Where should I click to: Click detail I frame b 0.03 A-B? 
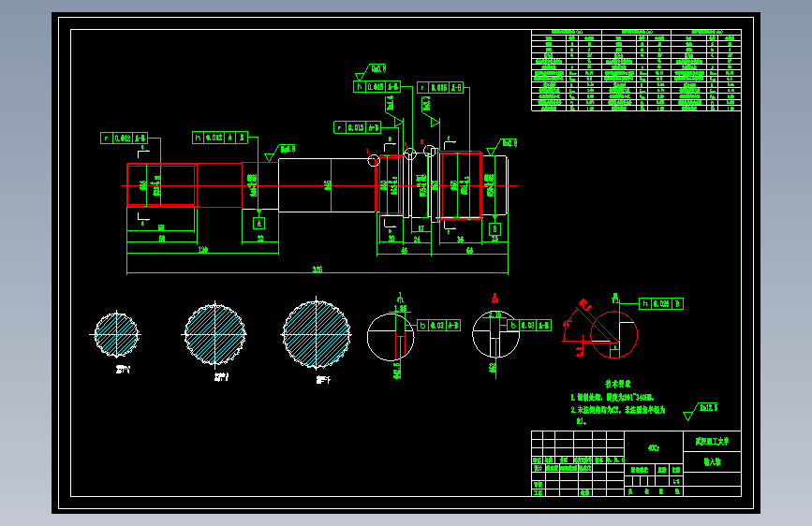coord(438,325)
